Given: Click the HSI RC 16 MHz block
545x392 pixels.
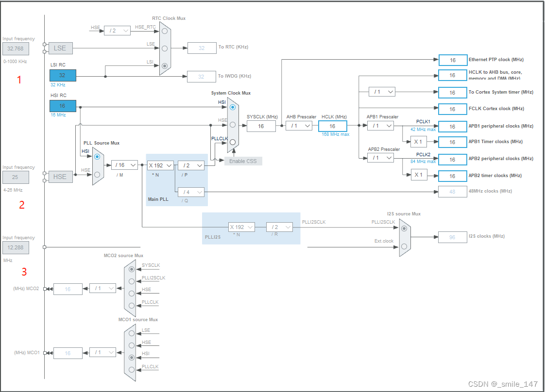Looking at the screenshot, I should [x=63, y=106].
